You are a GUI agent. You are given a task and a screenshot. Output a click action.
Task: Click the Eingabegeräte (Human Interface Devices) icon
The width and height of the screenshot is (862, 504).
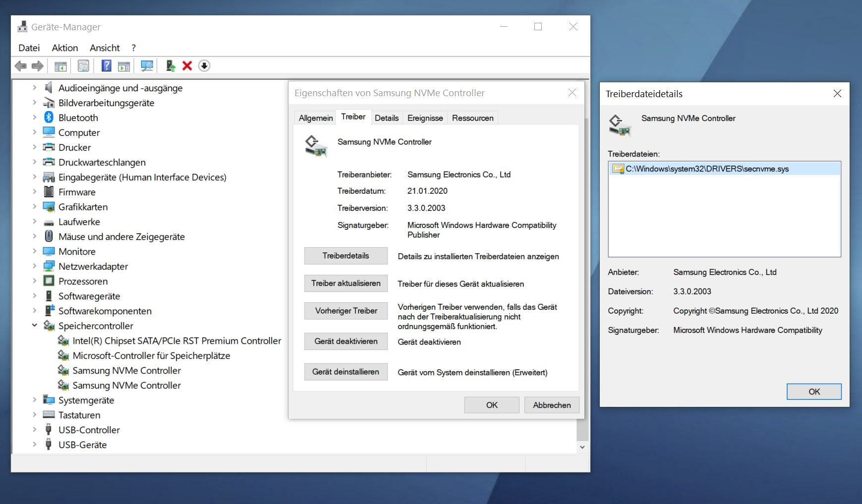(x=49, y=177)
